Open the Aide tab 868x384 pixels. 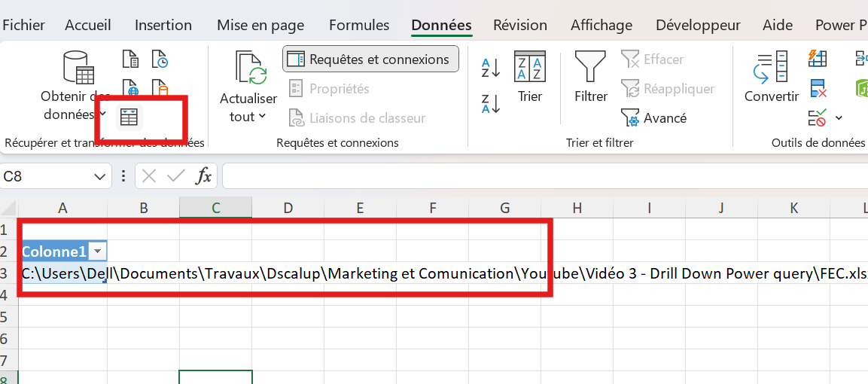pos(777,25)
